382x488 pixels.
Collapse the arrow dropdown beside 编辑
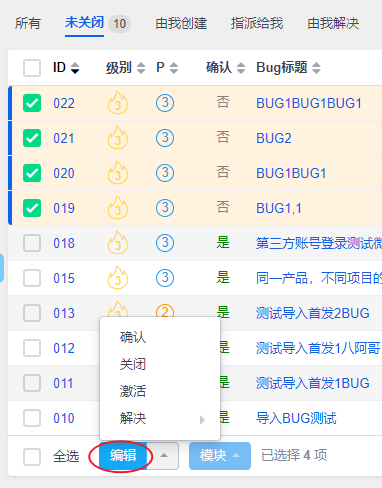[x=163, y=456]
